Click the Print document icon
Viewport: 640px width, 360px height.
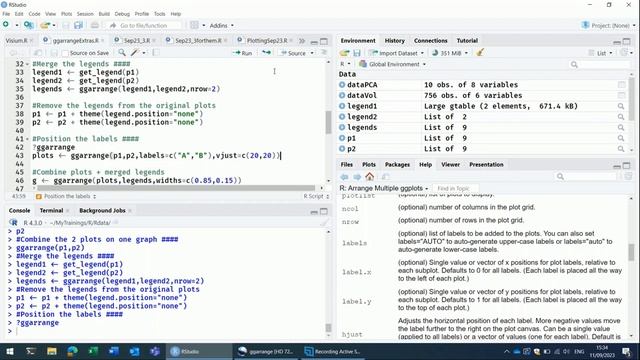point(95,25)
